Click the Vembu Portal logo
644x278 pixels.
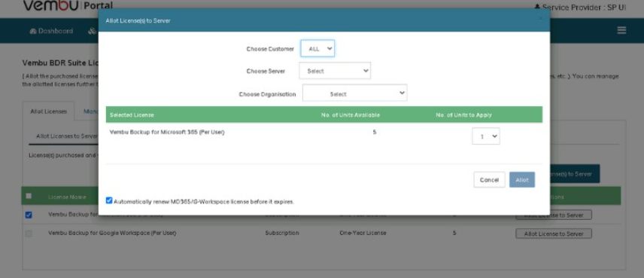(x=68, y=5)
